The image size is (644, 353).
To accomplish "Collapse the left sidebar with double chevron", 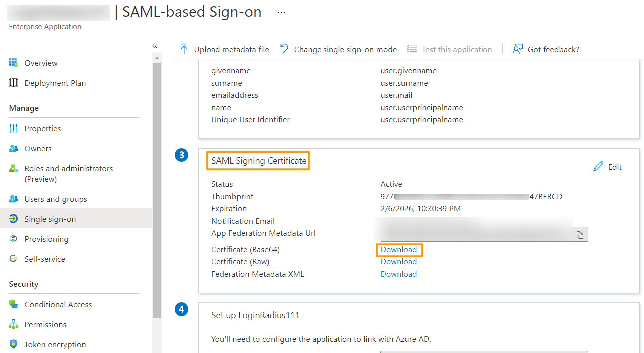I will (x=155, y=46).
